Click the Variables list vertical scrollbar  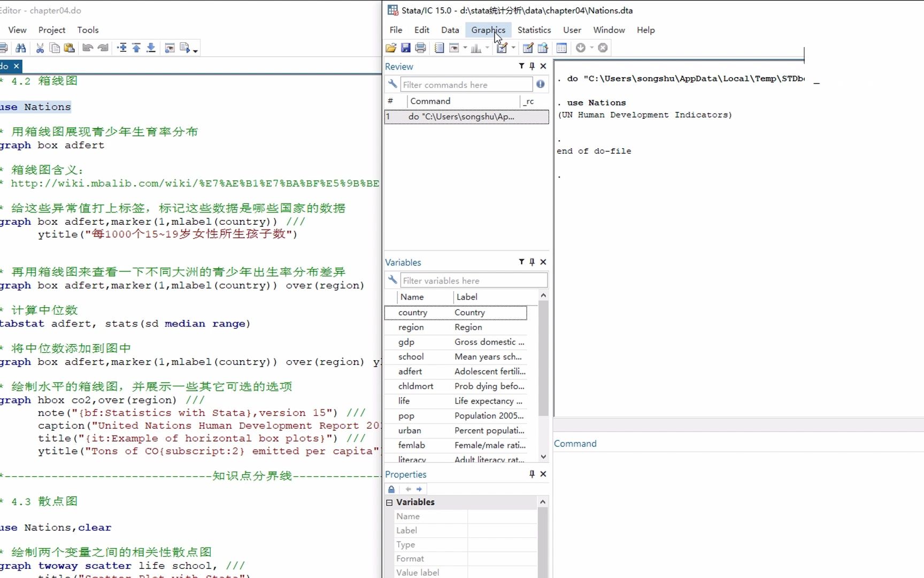pyautogui.click(x=543, y=359)
